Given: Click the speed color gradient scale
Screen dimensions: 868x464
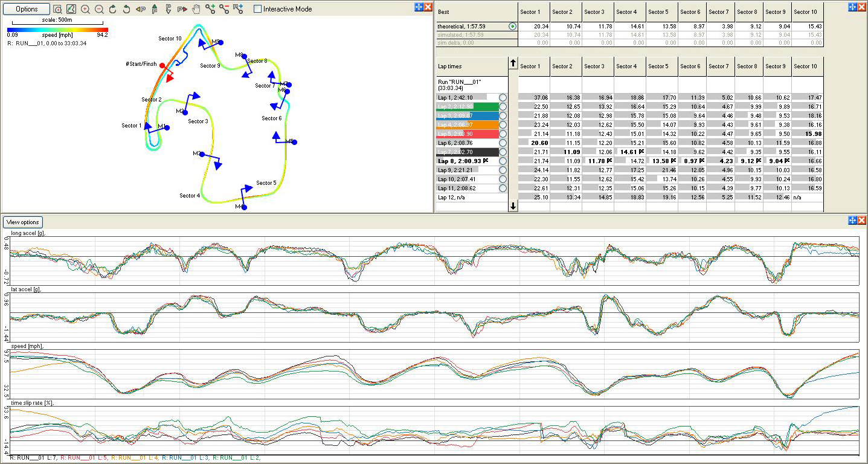Looking at the screenshot, I should pyautogui.click(x=57, y=30).
